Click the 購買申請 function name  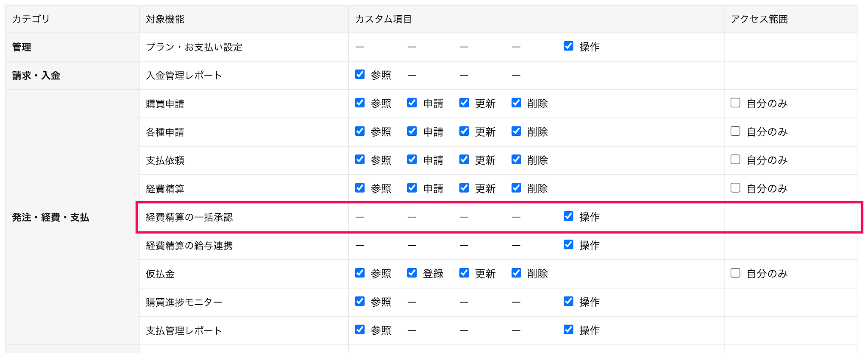point(165,104)
